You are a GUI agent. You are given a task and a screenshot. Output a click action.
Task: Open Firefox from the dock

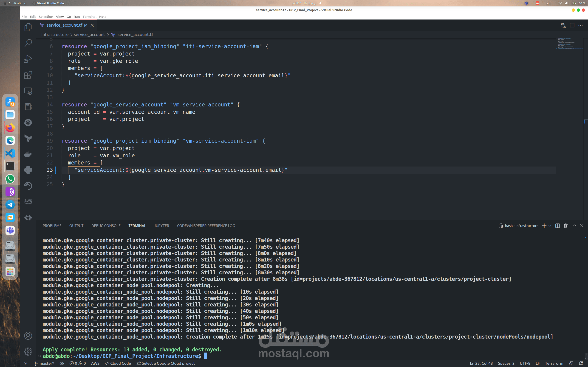10,128
